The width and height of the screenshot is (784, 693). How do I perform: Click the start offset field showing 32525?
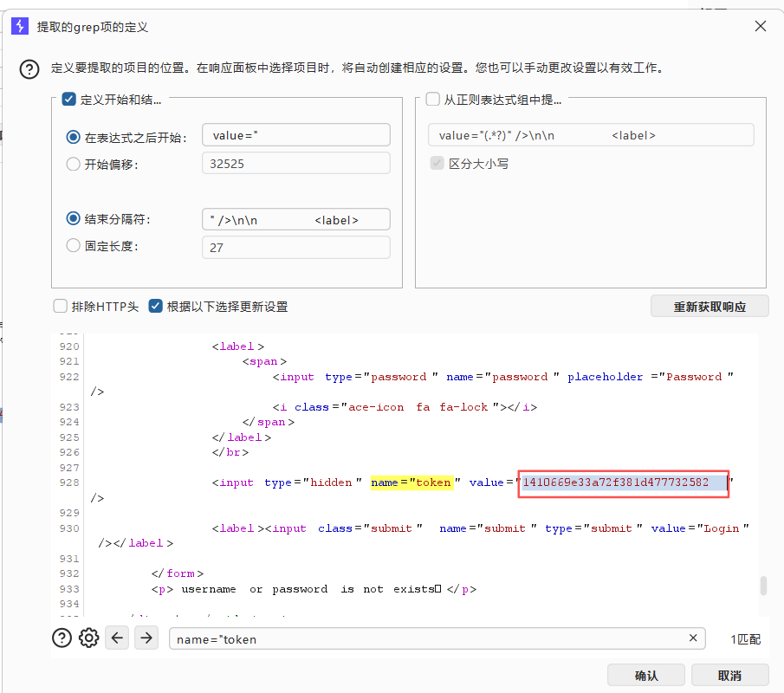point(296,164)
